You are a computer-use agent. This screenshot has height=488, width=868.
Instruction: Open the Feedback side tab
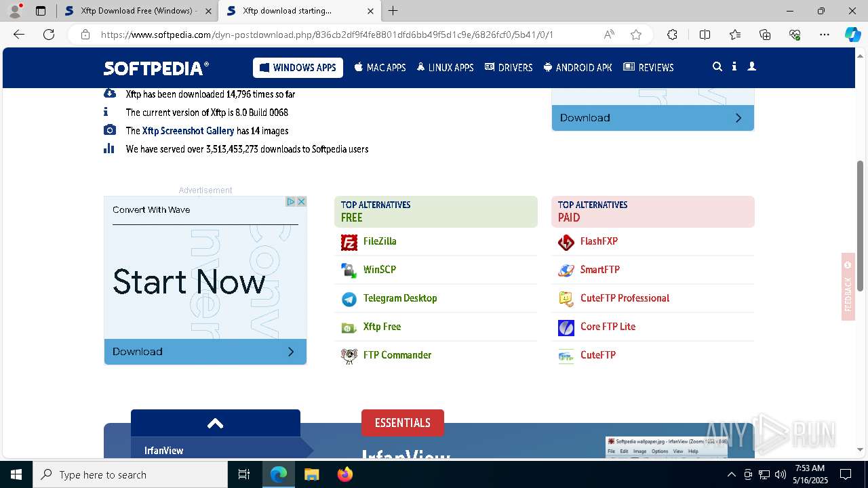(x=848, y=287)
